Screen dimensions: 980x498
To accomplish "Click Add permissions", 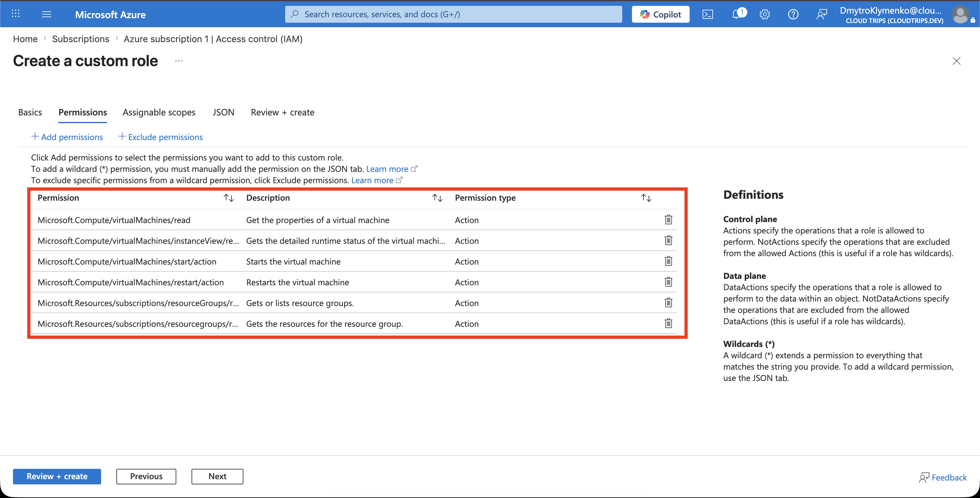I will (x=67, y=137).
